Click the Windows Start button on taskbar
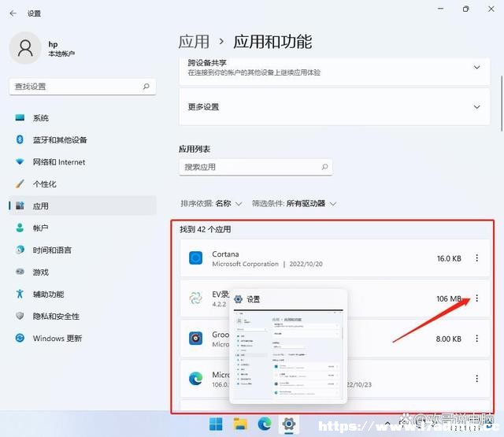Screen dimensions: 504x437 (216, 424)
